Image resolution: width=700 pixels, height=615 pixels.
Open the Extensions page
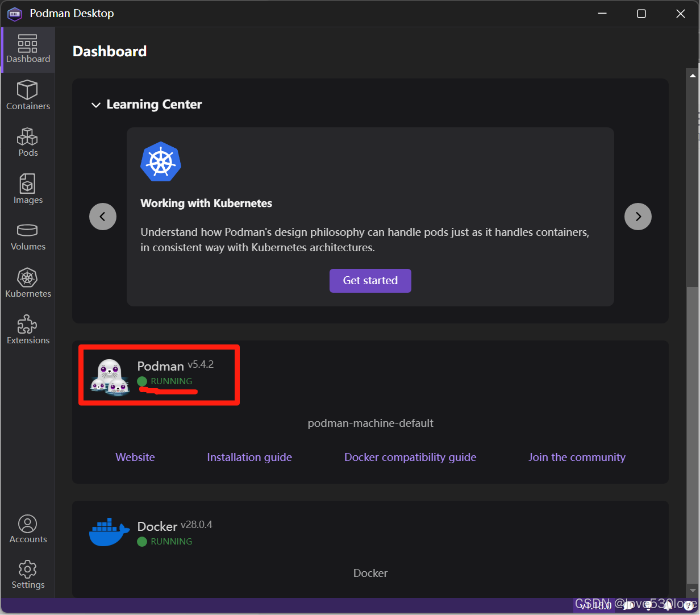[x=28, y=330]
